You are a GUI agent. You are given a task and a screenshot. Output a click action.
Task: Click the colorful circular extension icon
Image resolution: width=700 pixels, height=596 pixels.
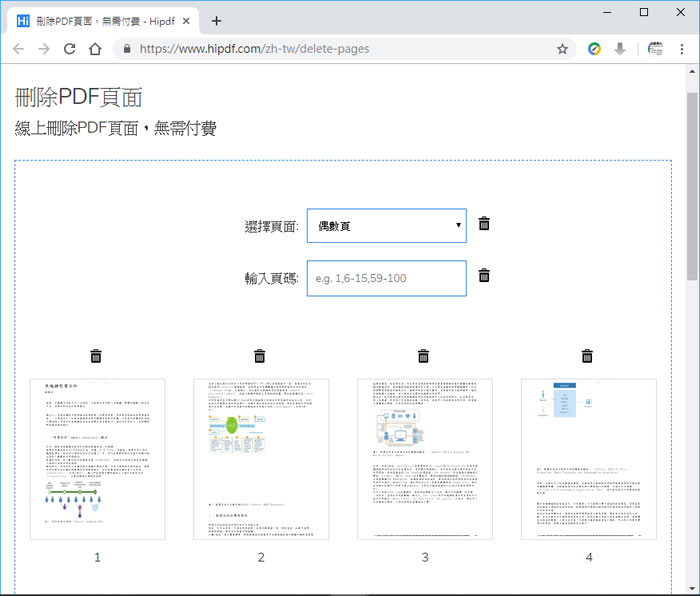(x=594, y=49)
